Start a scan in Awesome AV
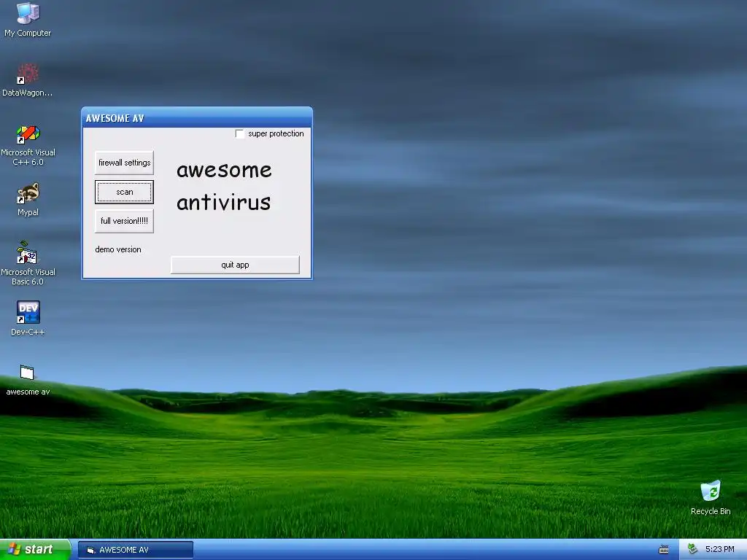Screen dimensions: 747x560 coord(124,192)
